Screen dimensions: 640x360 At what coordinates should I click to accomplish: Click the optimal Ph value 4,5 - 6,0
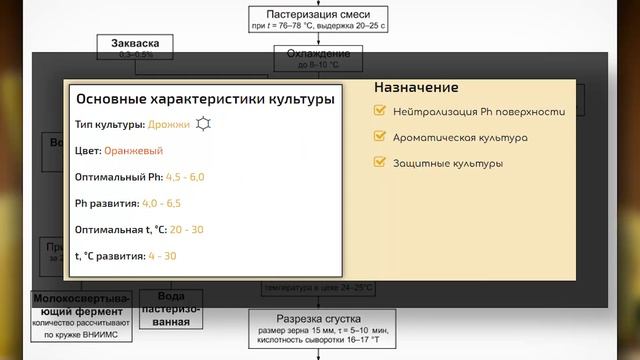[x=185, y=177]
